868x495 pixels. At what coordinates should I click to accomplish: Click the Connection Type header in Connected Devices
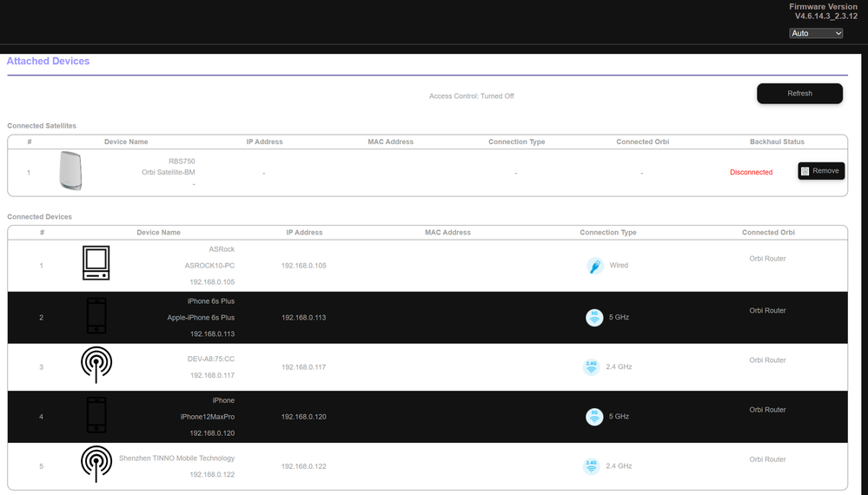[608, 233]
